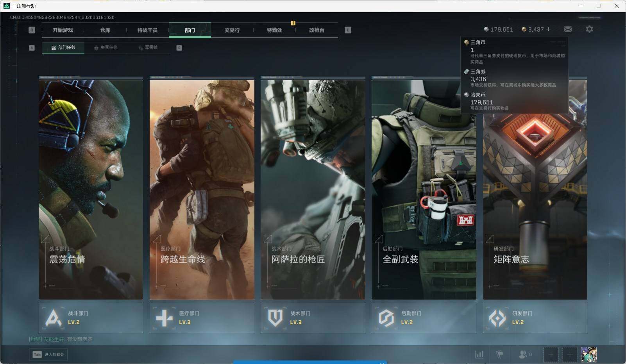Open the 全副武装 mission card
This screenshot has width=626, height=364.
424,188
